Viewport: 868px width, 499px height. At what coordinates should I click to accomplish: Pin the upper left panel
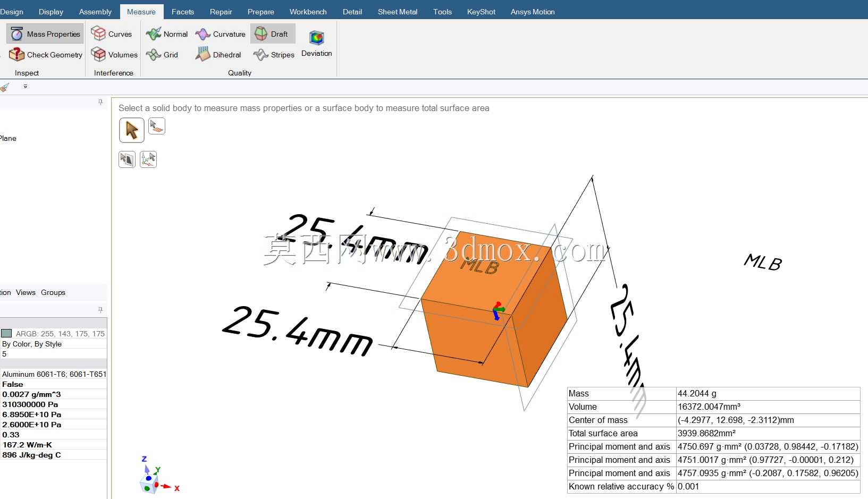(100, 102)
